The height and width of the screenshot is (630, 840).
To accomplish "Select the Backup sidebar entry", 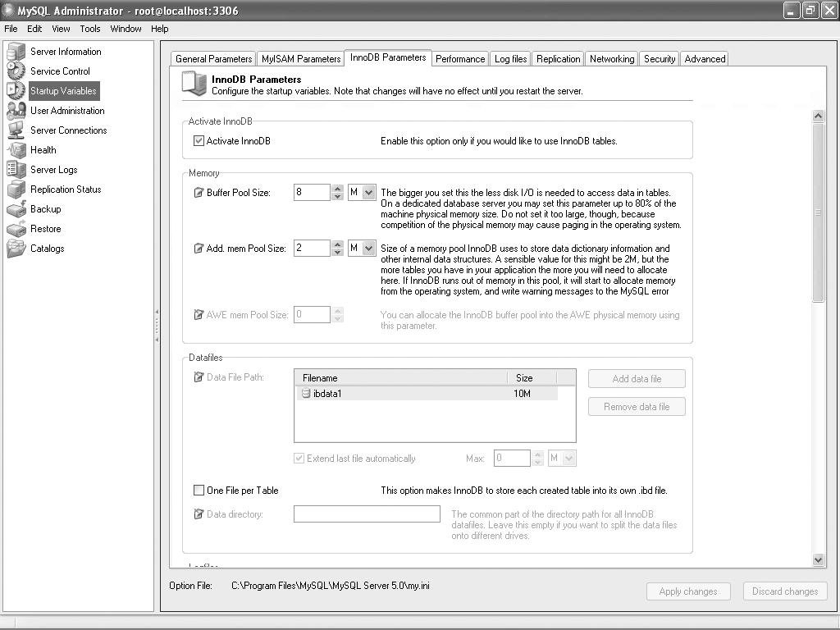I will (x=46, y=209).
